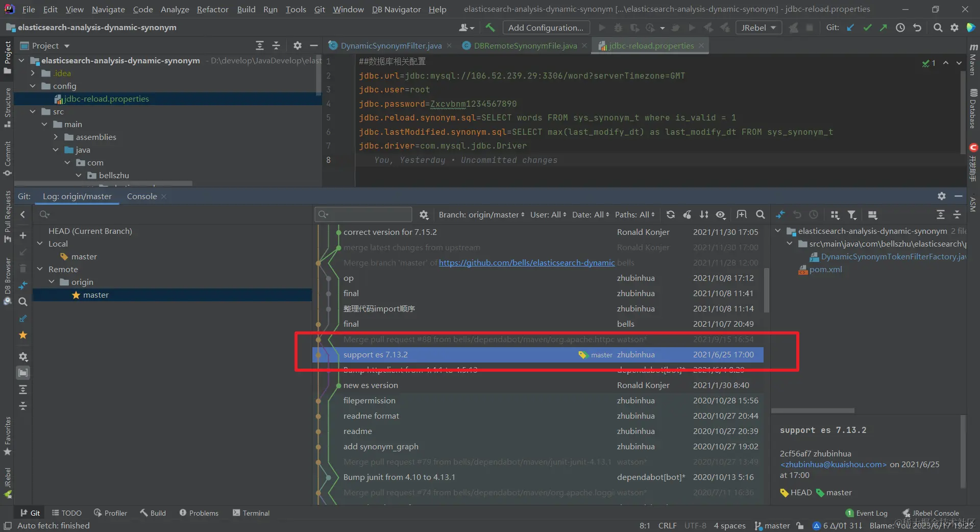Click the Add Configuration... button
The width and height of the screenshot is (980, 532).
point(546,28)
